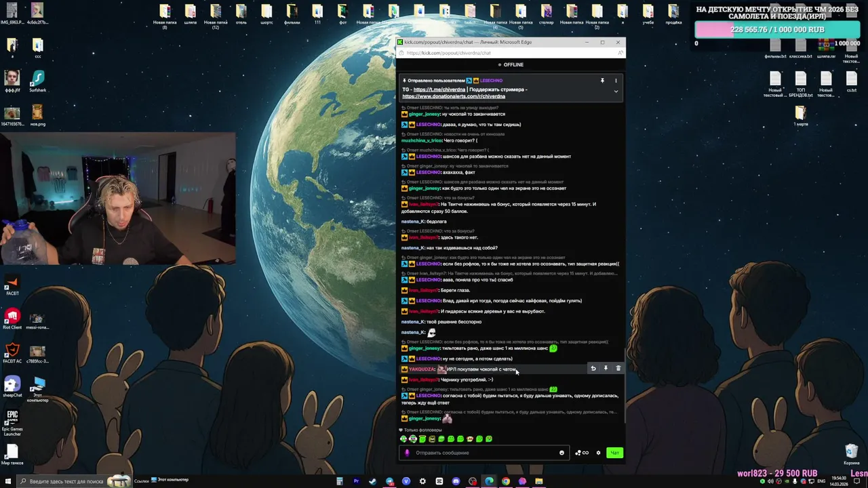Open CapCut icon on taskbar
This screenshot has height=488, width=868.
point(439,481)
